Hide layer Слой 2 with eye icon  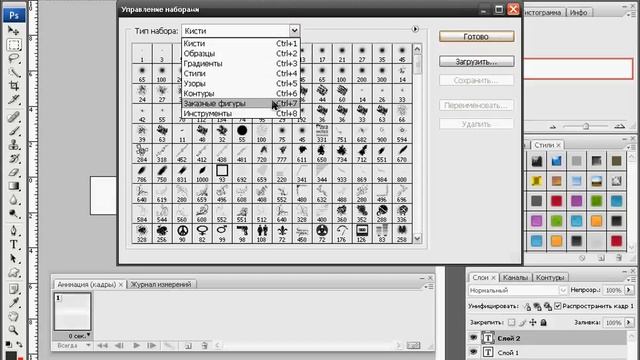click(x=473, y=338)
